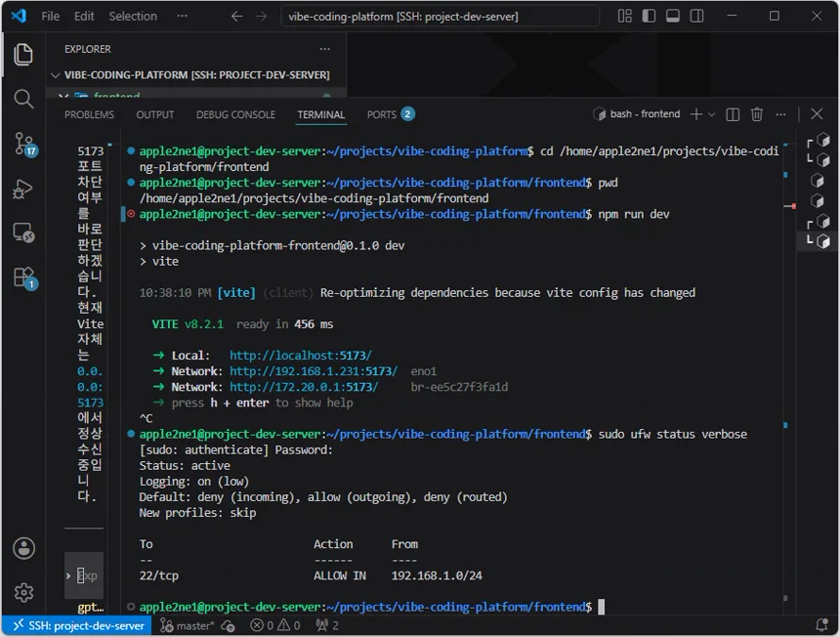This screenshot has height=637, width=840.
Task: Go forward with the right arrow
Action: click(x=261, y=16)
